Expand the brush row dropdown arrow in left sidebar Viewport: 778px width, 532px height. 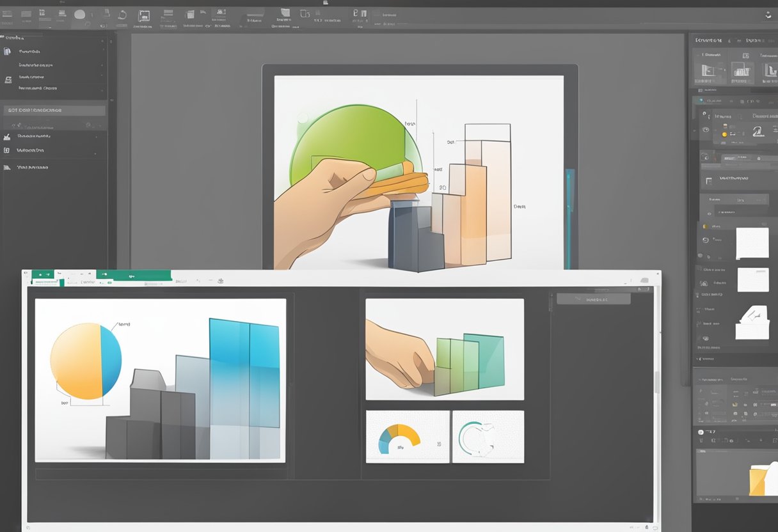[96, 136]
